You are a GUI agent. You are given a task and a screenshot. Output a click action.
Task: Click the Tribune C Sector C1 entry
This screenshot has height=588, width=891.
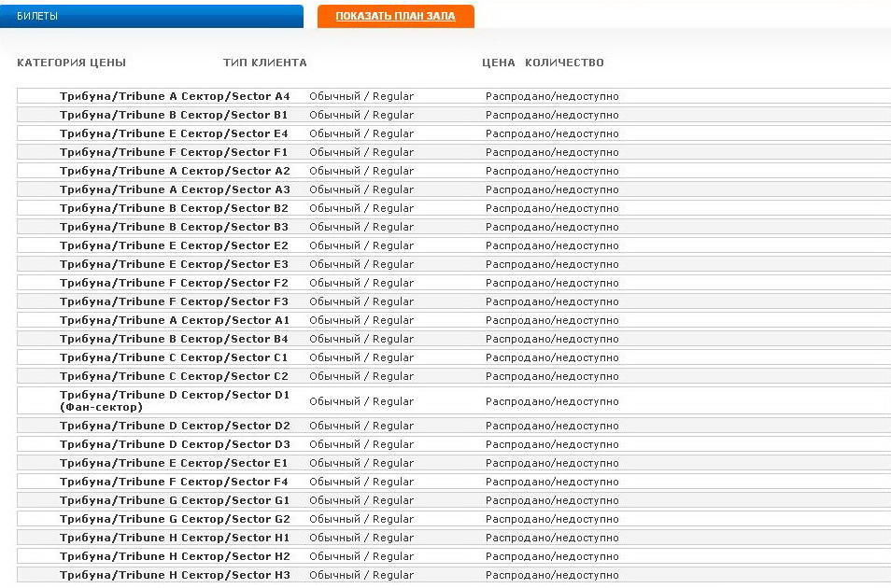[174, 357]
